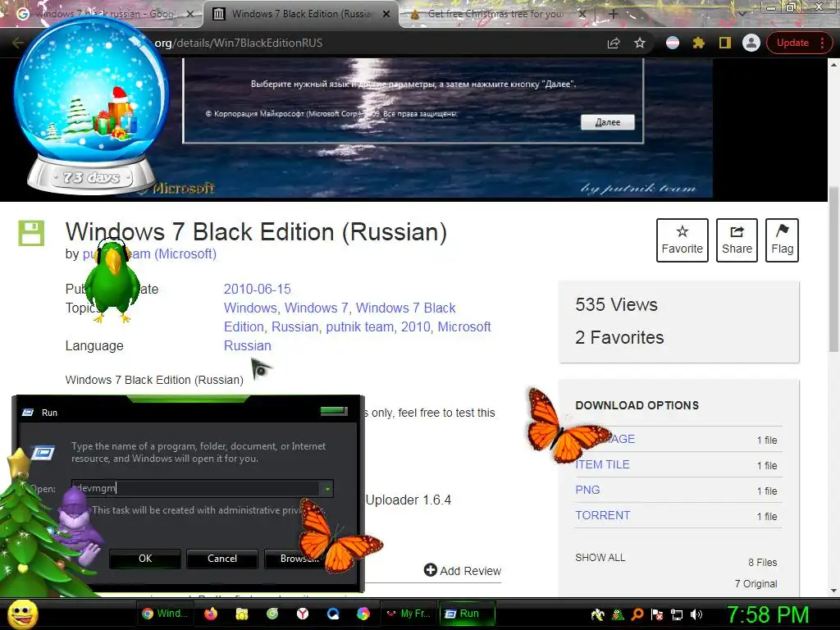
Task: Download via TORRENT option
Action: [603, 515]
